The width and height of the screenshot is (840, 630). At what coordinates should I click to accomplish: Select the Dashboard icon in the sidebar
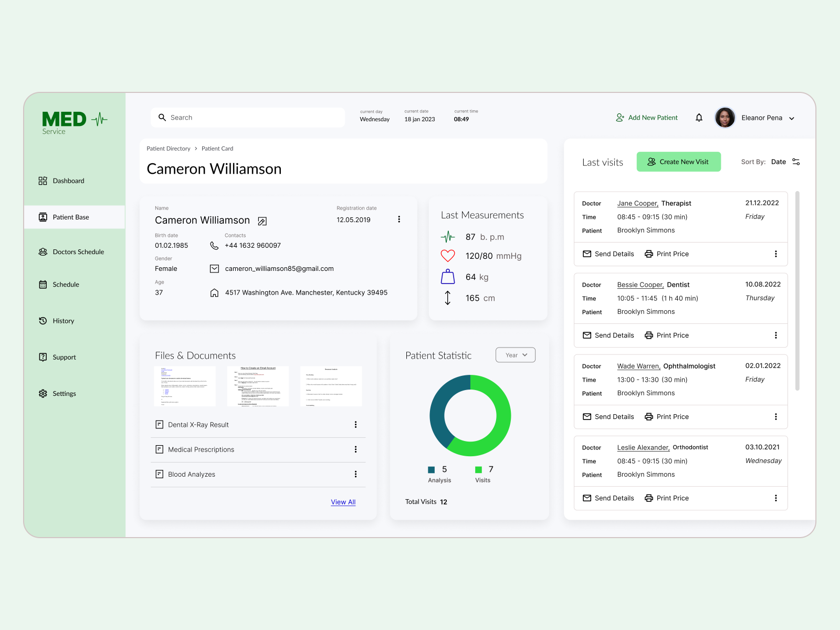pyautogui.click(x=43, y=181)
